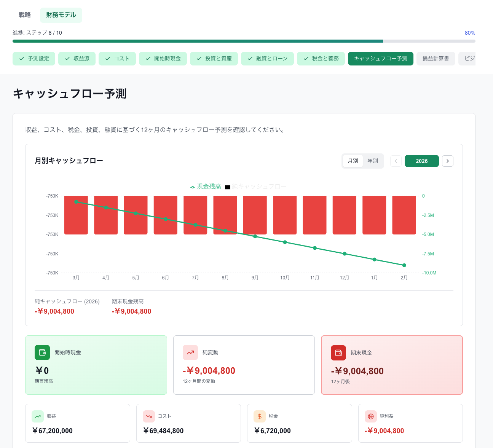The height and width of the screenshot is (448, 493).
Task: Go to コスト step
Action: (x=117, y=59)
